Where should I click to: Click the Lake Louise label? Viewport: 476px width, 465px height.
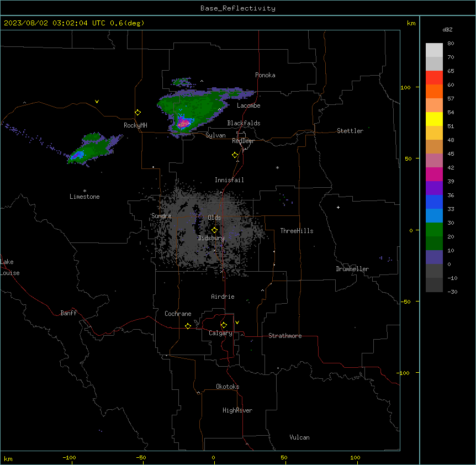10,267
